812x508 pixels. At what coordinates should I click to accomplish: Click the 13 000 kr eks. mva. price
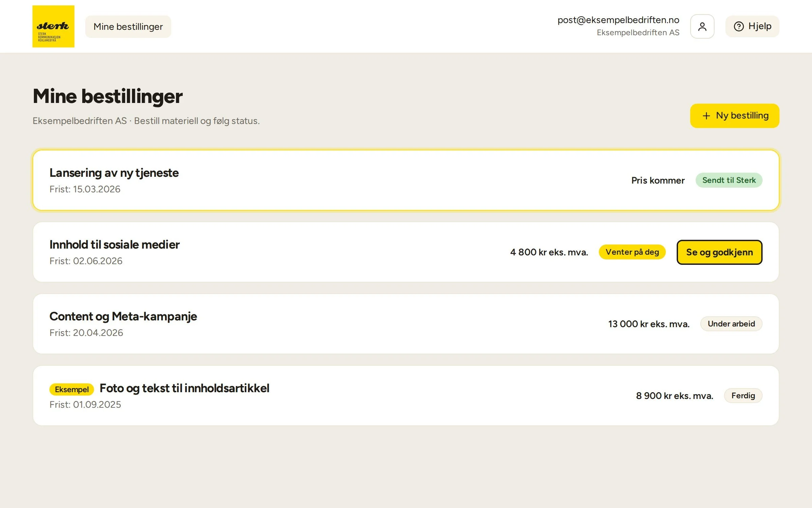click(x=649, y=324)
